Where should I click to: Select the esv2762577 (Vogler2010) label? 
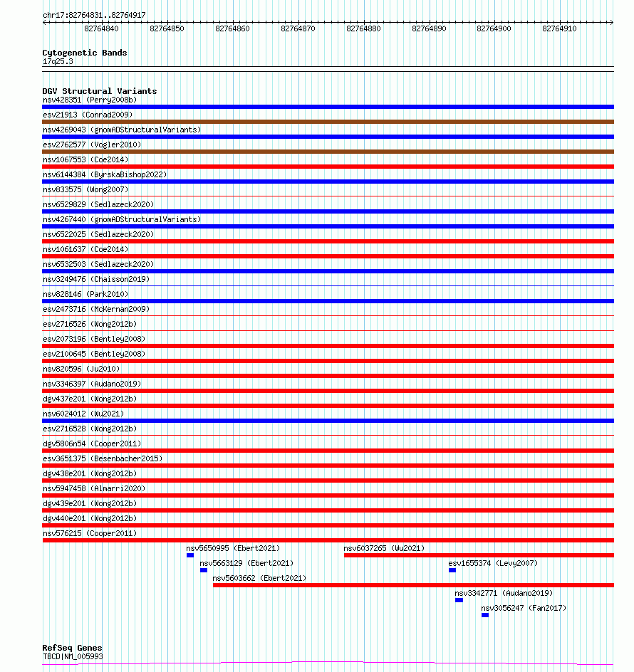[92, 145]
